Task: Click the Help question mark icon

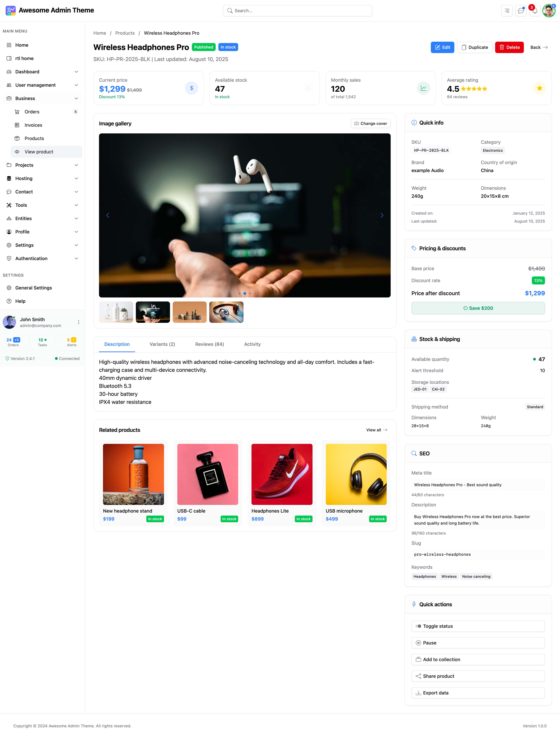Action: tap(9, 301)
